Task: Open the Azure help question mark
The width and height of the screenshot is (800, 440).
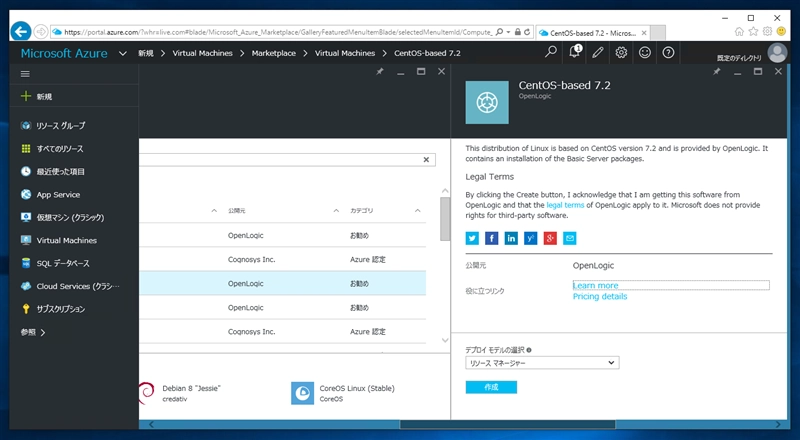Action: pyautogui.click(x=668, y=52)
